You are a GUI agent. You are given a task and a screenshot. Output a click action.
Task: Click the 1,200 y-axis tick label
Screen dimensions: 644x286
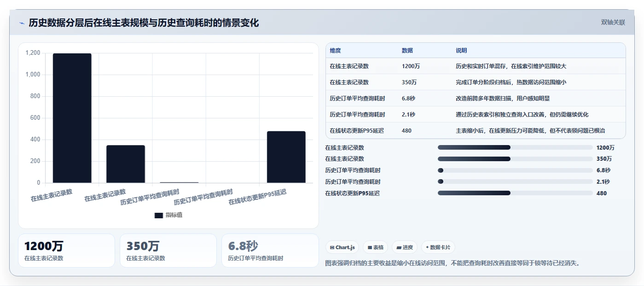point(33,53)
